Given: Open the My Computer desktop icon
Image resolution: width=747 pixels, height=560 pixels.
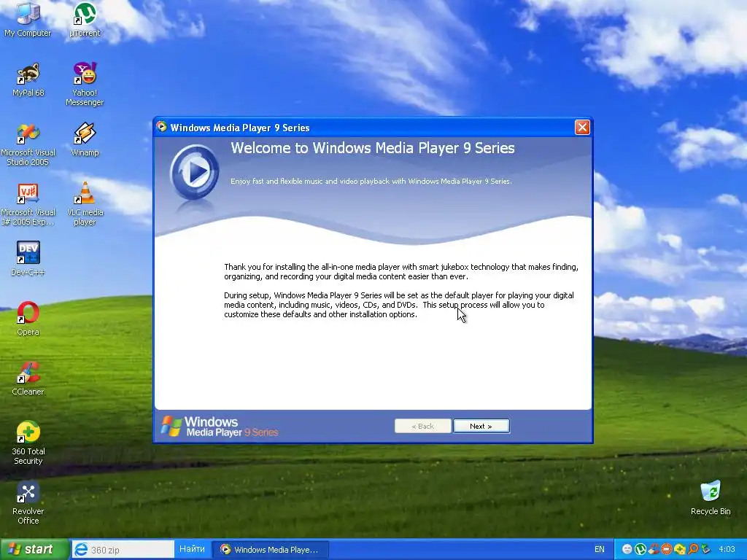Looking at the screenshot, I should tap(28, 19).
